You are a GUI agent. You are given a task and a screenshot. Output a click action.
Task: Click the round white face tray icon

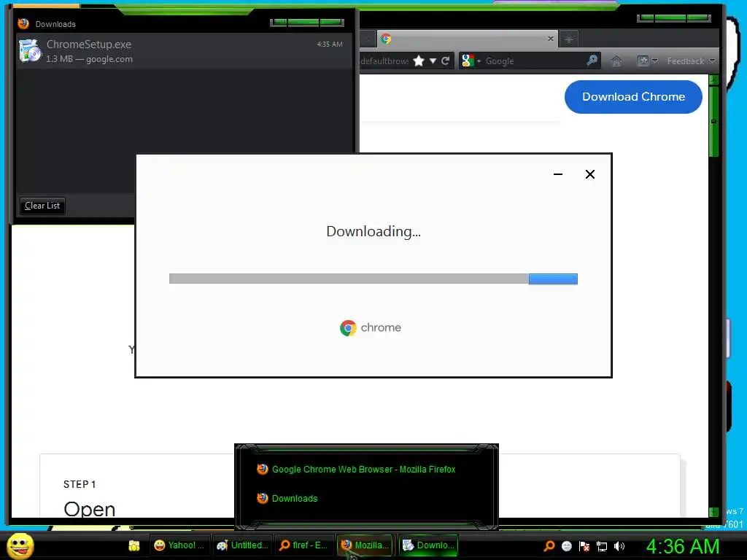point(566,546)
